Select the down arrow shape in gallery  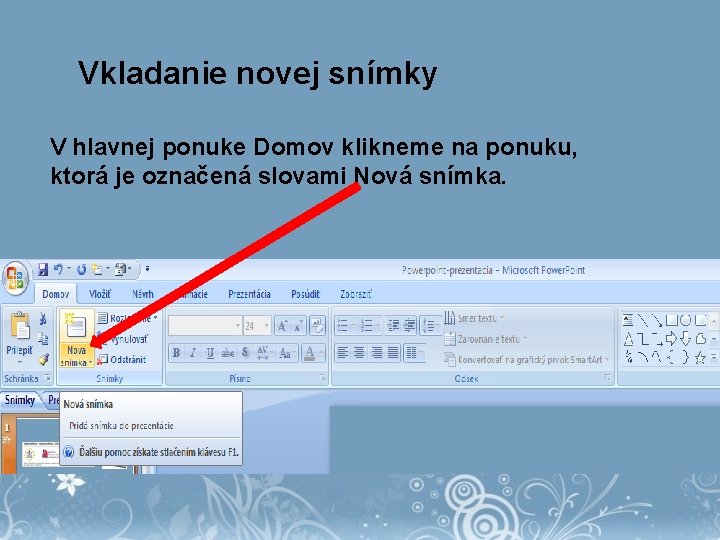coord(686,339)
